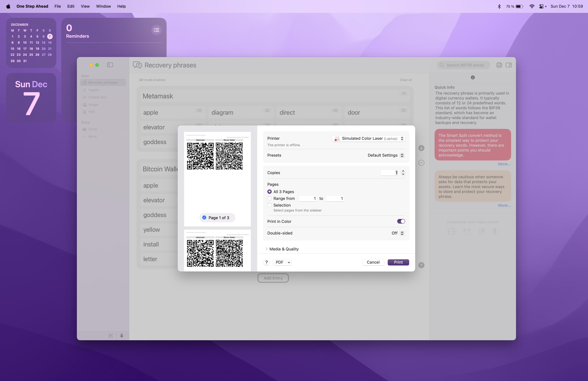
Task: Open the Store from the sidebar
Action: click(x=93, y=129)
